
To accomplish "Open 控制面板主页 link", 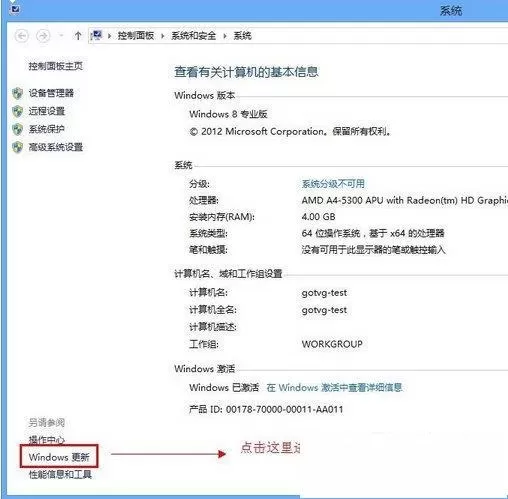I will [x=56, y=66].
